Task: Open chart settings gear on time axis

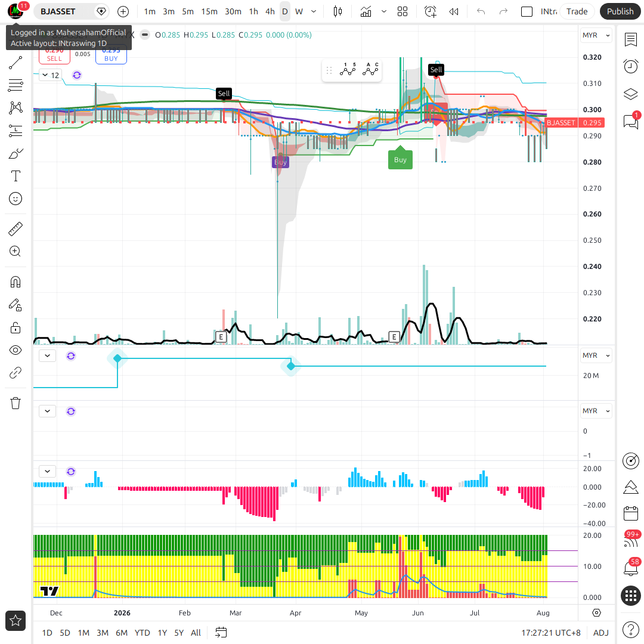Action: [596, 613]
